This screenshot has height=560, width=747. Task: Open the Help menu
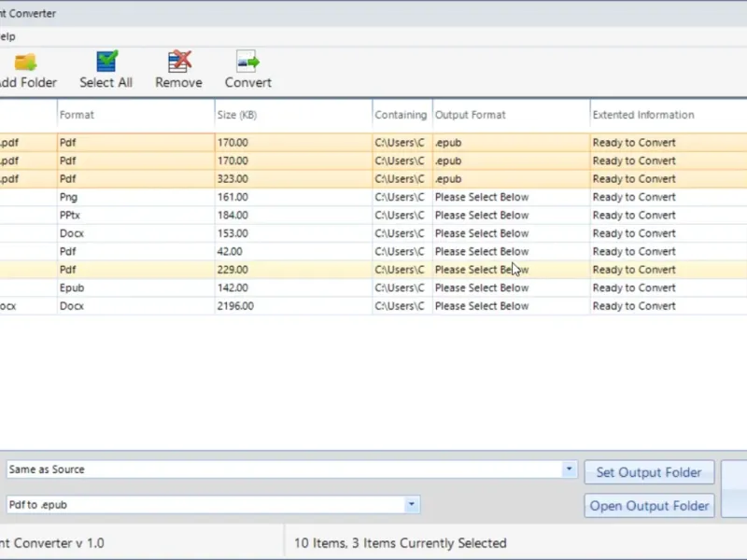pyautogui.click(x=7, y=36)
